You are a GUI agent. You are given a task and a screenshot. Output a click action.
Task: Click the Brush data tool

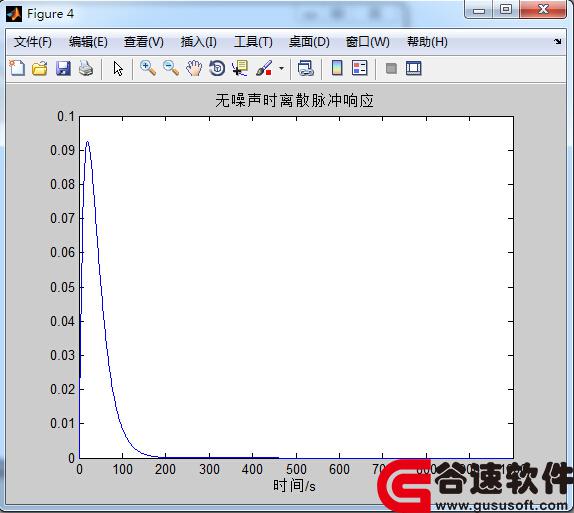pos(264,68)
